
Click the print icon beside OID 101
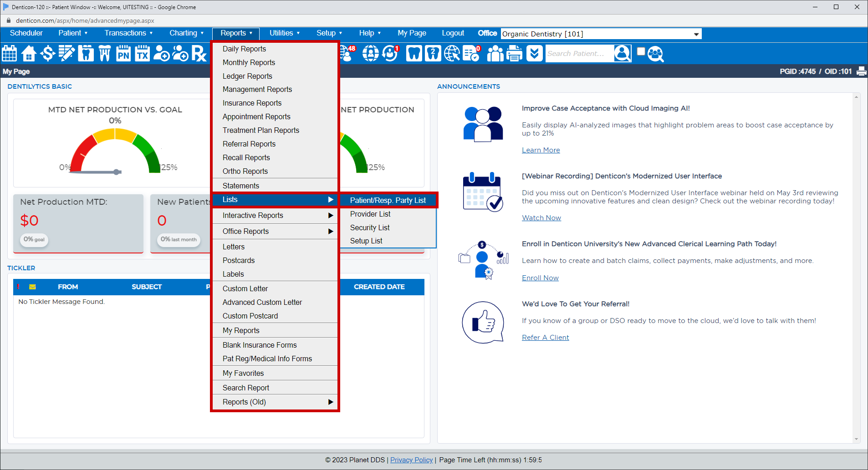pos(862,71)
